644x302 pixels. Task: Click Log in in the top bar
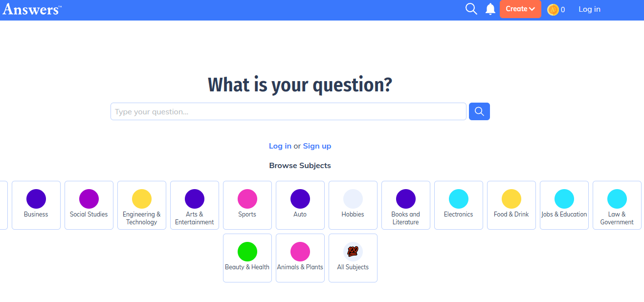coord(589,9)
